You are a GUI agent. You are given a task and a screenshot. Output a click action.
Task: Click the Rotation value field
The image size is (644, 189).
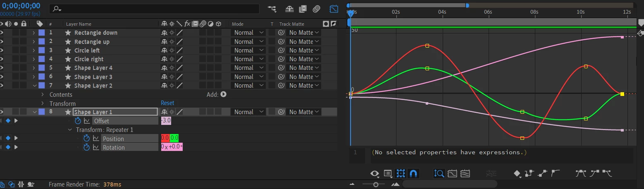(x=172, y=147)
